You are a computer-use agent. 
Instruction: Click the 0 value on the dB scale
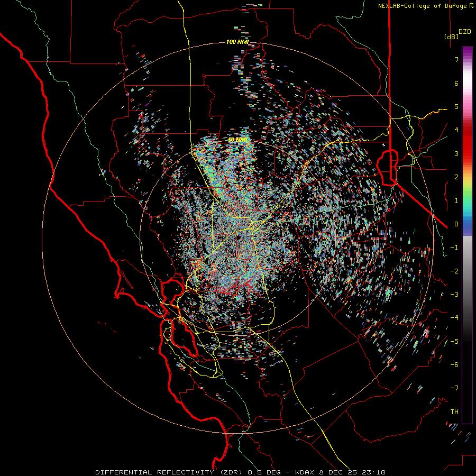click(456, 224)
